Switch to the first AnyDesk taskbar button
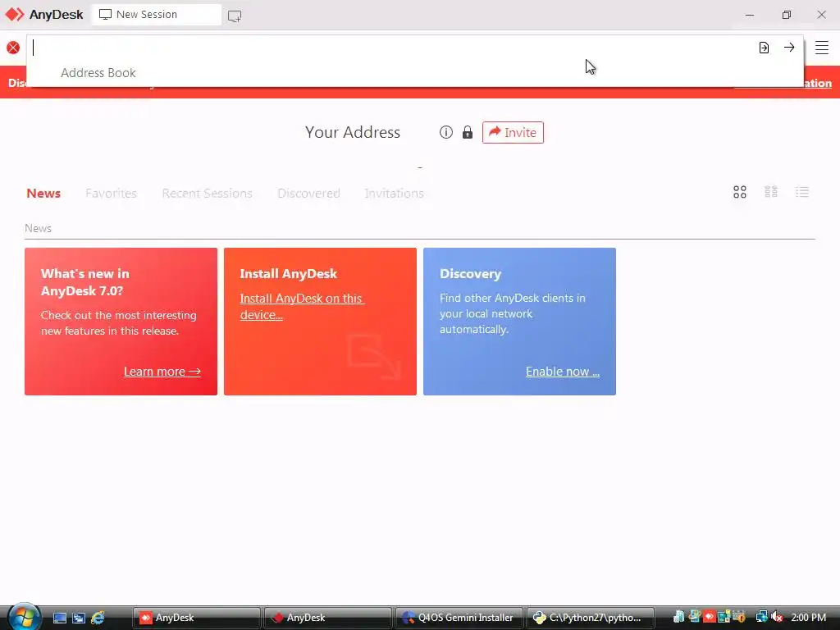The height and width of the screenshot is (630, 840). pos(196,618)
